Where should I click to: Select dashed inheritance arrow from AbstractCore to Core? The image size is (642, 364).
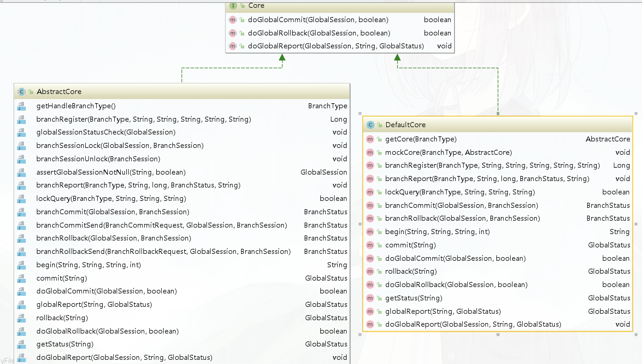click(x=232, y=68)
